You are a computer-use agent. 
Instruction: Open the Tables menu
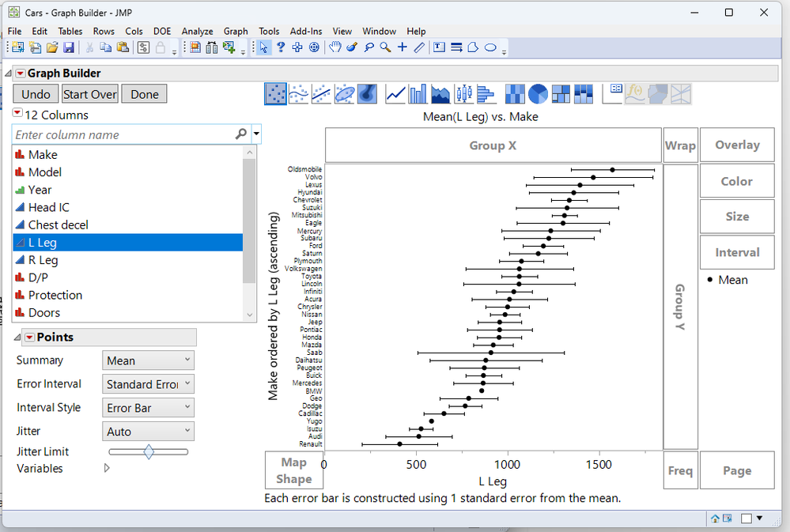coord(70,32)
